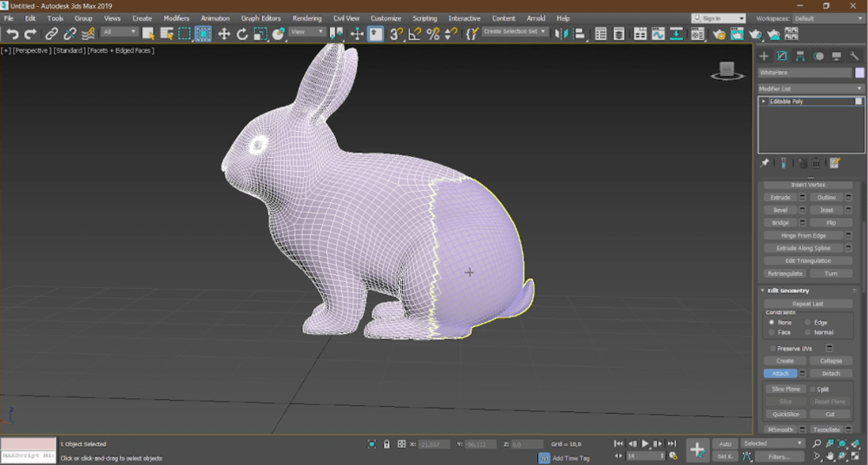The height and width of the screenshot is (465, 868).
Task: Click the Redo arrow in the toolbar
Action: coord(30,35)
